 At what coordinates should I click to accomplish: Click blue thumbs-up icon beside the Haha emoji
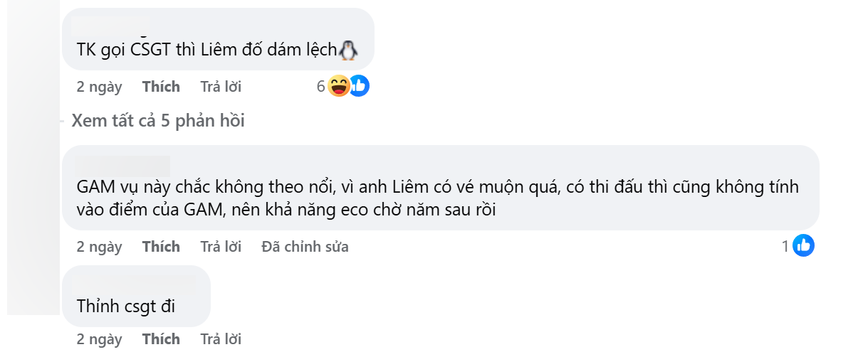(359, 87)
